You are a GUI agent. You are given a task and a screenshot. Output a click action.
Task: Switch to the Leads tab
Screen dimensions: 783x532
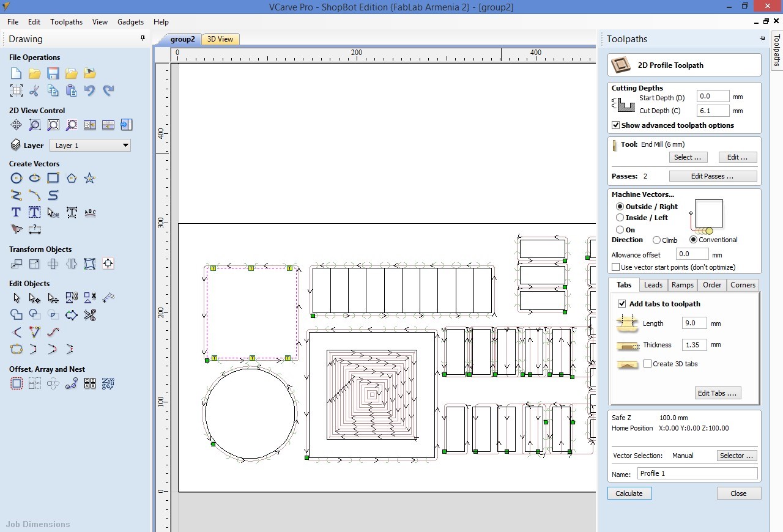click(653, 285)
